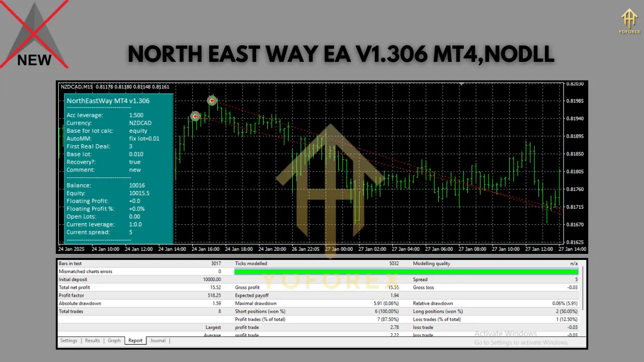This screenshot has width=644, height=362.
Task: Click the Base lot value 0.010
Action: click(x=136, y=154)
